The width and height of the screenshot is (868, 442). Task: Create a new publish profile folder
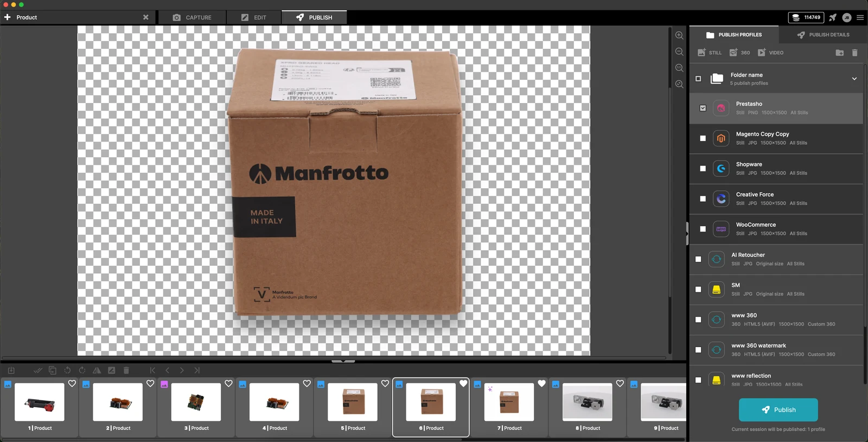pos(839,53)
